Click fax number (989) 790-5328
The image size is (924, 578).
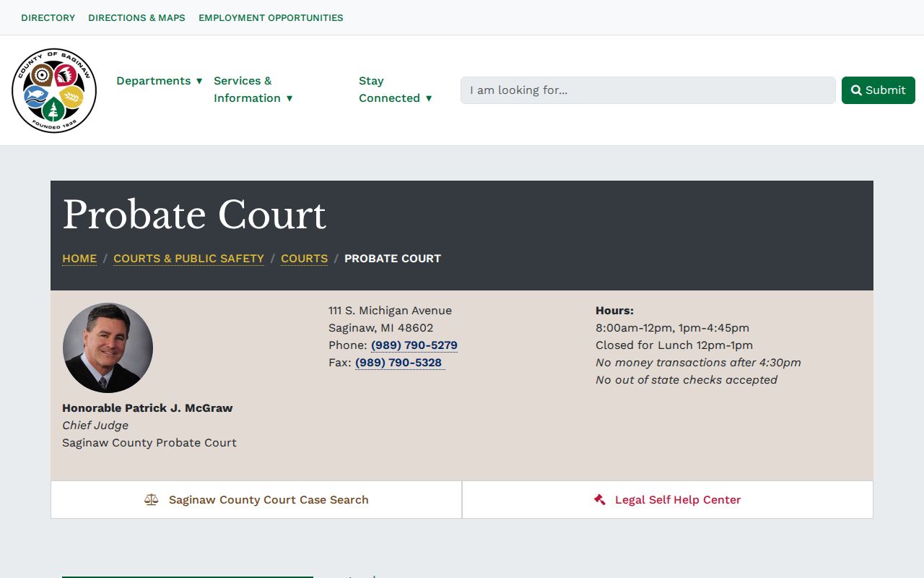(398, 363)
